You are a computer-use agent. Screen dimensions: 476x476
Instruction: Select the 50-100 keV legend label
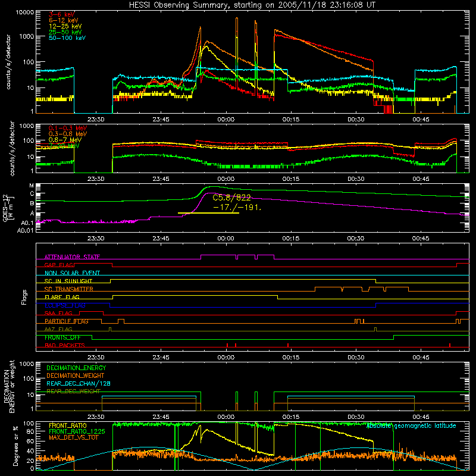pos(67,38)
